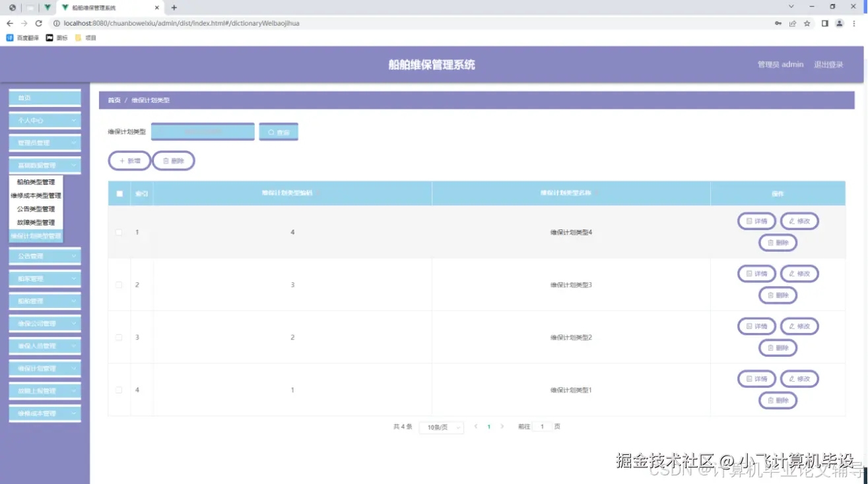Focus the 维保计划类型 search input
868x484 pixels.
(x=203, y=132)
